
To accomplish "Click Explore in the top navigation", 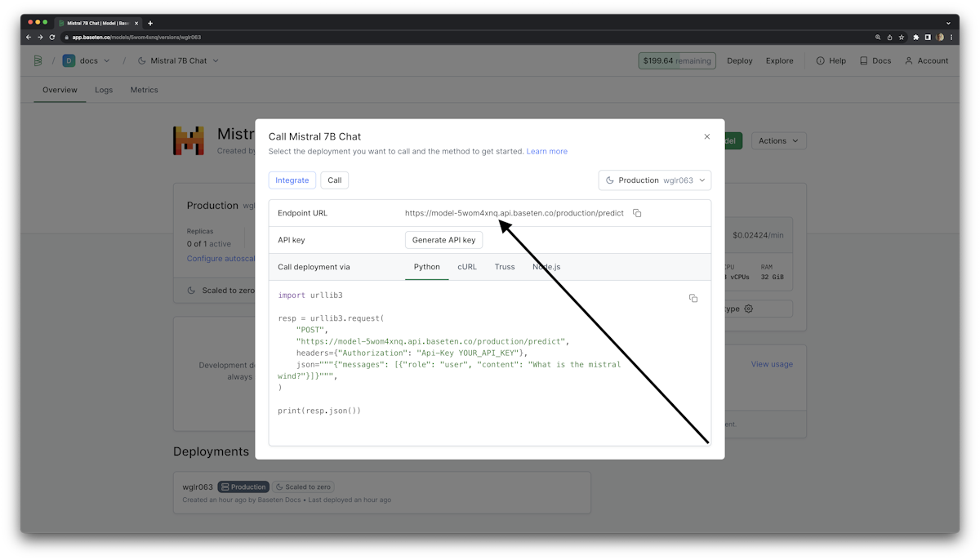I will (x=780, y=60).
